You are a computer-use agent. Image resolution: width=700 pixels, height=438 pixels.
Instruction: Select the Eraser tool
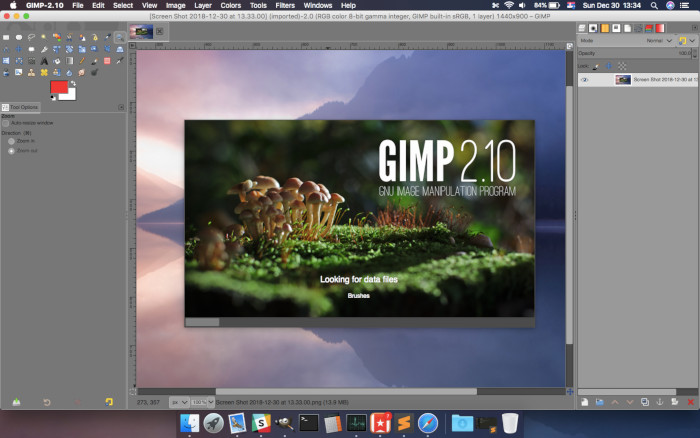(x=107, y=61)
